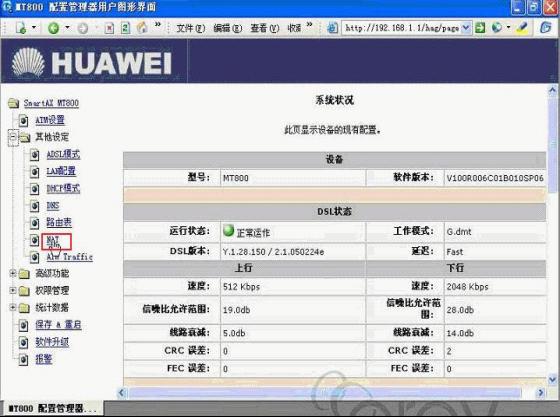
Task: Click the green Back arrow icon
Action: (53, 28)
